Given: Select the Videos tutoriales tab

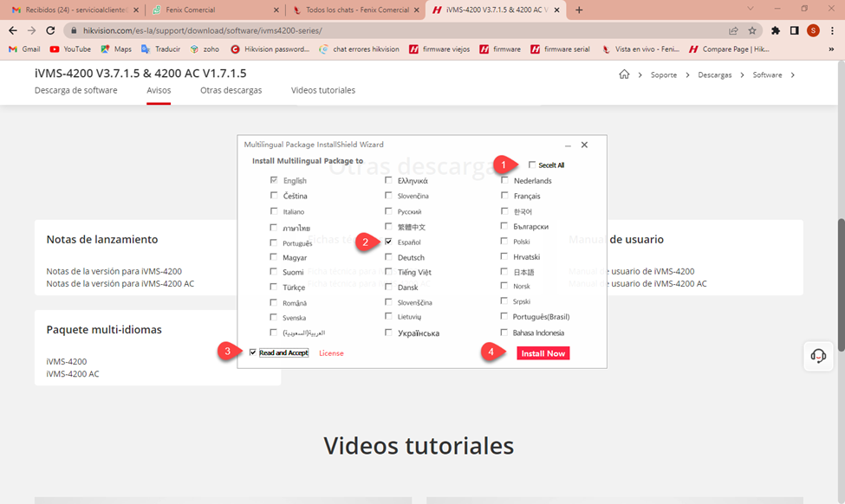Looking at the screenshot, I should 323,90.
